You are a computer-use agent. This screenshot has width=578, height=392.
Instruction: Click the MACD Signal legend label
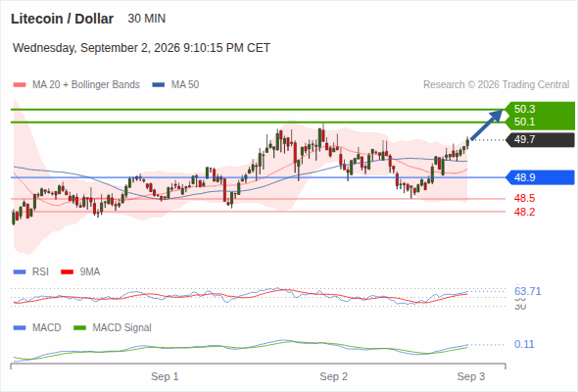122,327
